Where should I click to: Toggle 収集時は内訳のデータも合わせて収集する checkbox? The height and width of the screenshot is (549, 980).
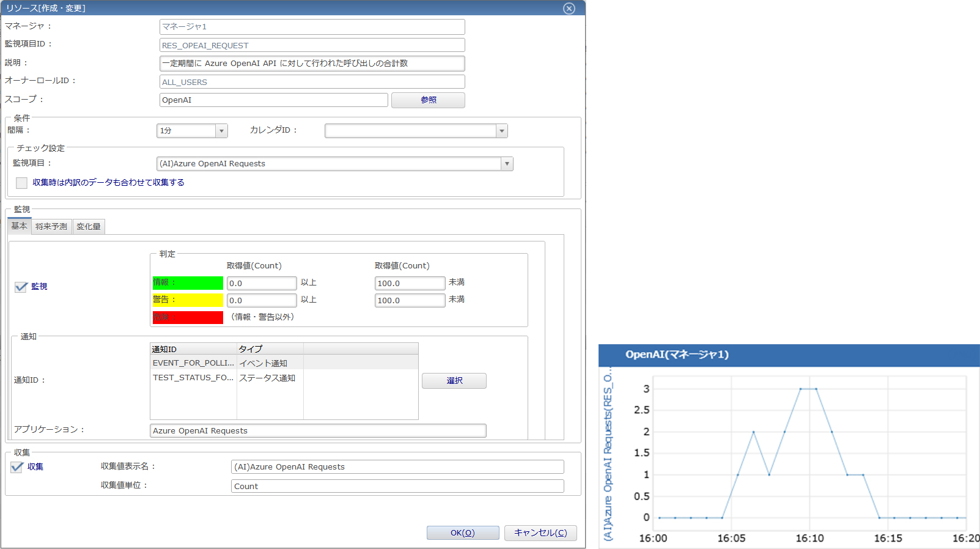[22, 183]
